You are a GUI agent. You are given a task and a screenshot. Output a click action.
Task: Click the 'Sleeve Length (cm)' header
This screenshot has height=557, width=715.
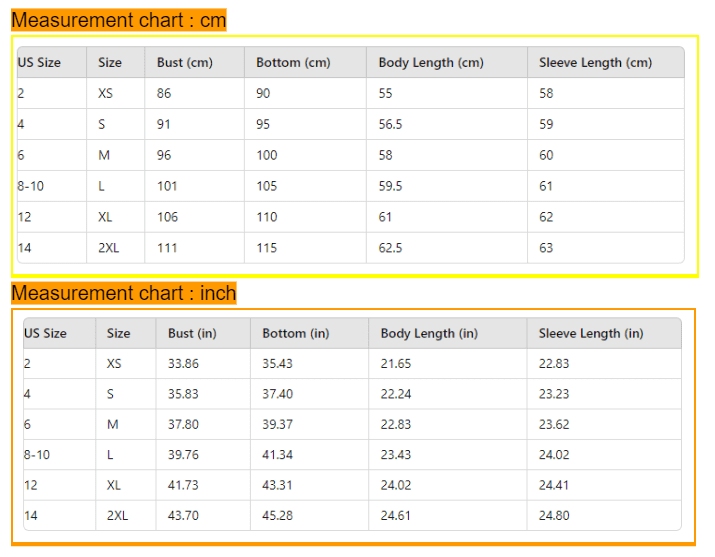[x=596, y=62]
